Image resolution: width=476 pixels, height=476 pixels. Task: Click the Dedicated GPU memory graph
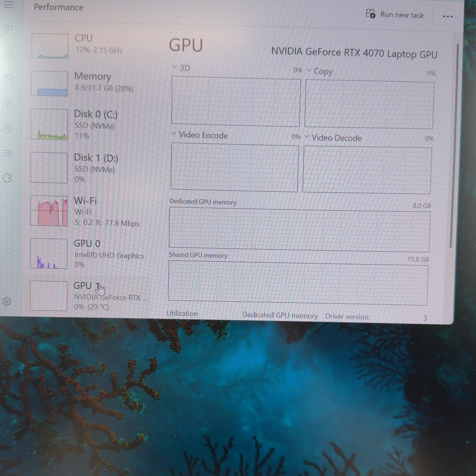(299, 230)
